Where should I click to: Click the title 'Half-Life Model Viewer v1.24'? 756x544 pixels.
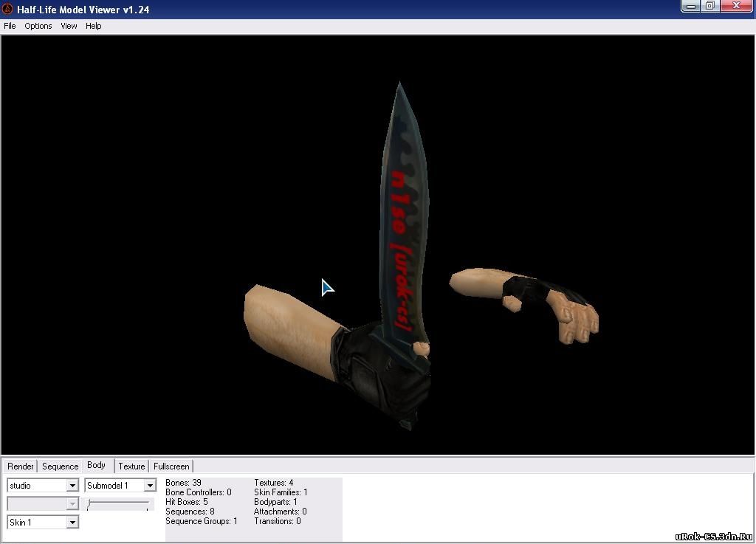coord(83,9)
